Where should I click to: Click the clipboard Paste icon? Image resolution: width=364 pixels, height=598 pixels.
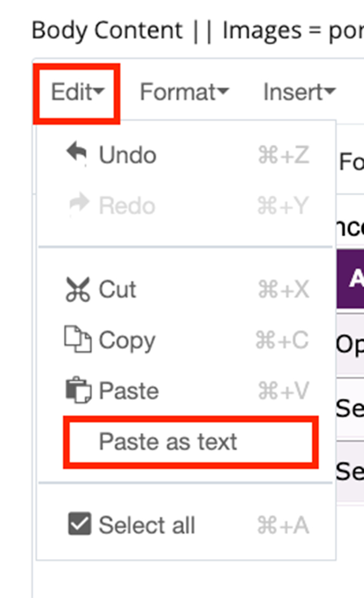[79, 390]
